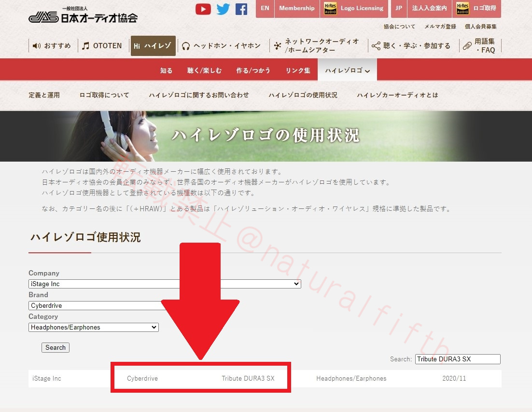Select the Cyberdrive table cell
This screenshot has height=412, width=532.
tap(142, 378)
